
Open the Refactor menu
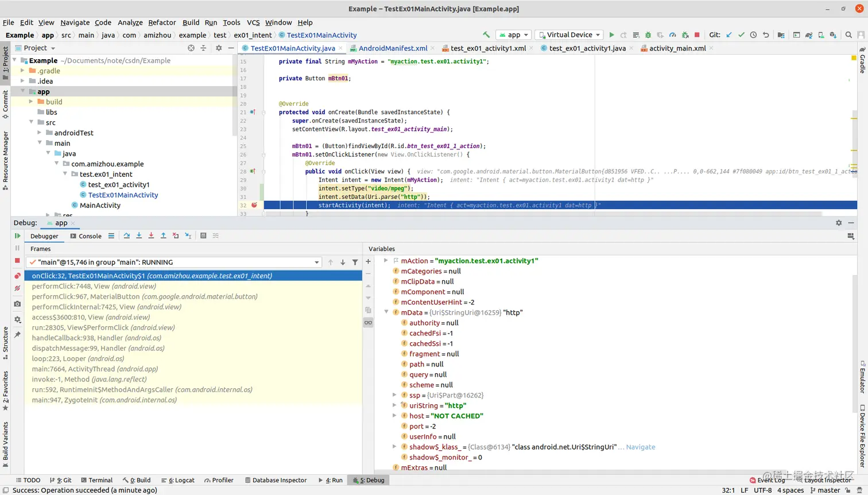[x=162, y=22]
